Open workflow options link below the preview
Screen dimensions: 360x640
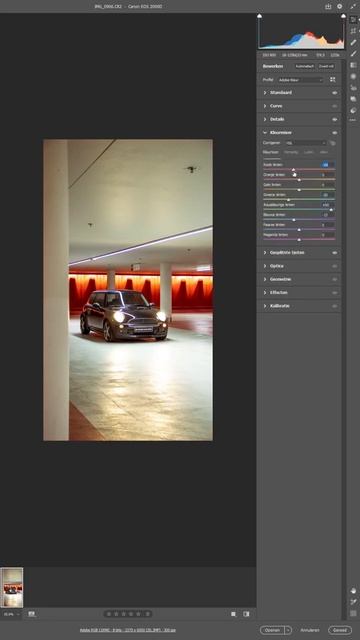128,630
